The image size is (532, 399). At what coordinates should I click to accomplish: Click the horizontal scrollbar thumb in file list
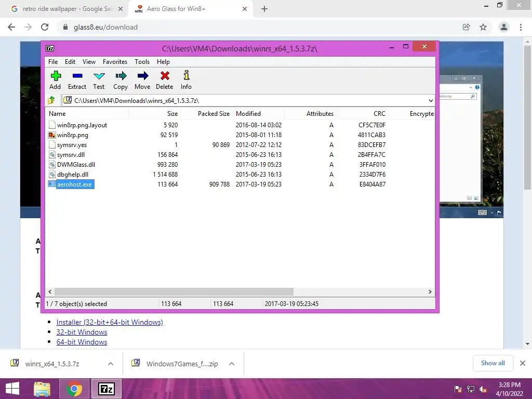click(x=174, y=292)
